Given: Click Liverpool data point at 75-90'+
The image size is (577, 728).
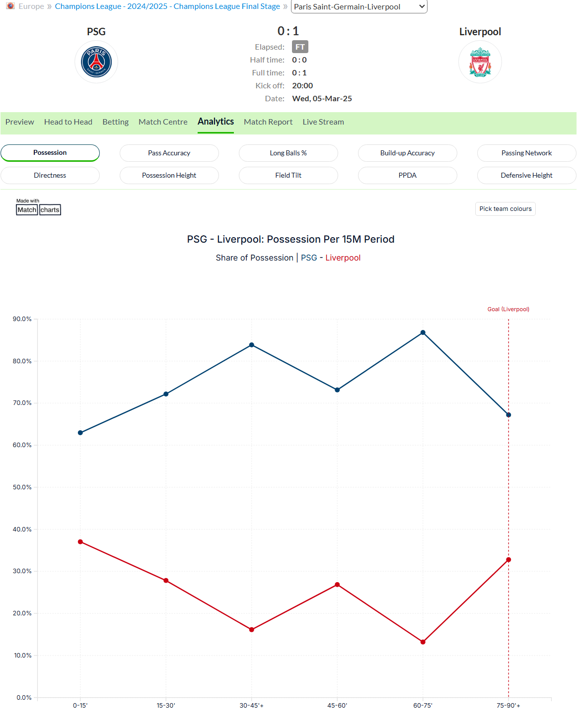Looking at the screenshot, I should (x=508, y=560).
